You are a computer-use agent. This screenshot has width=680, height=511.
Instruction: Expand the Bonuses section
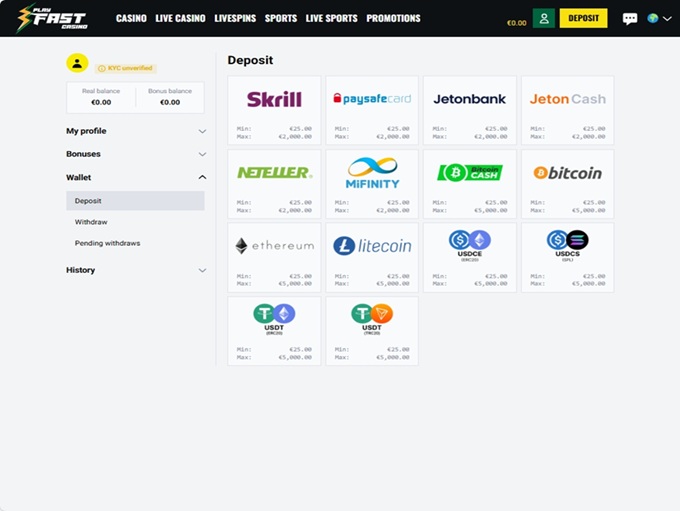pos(134,154)
